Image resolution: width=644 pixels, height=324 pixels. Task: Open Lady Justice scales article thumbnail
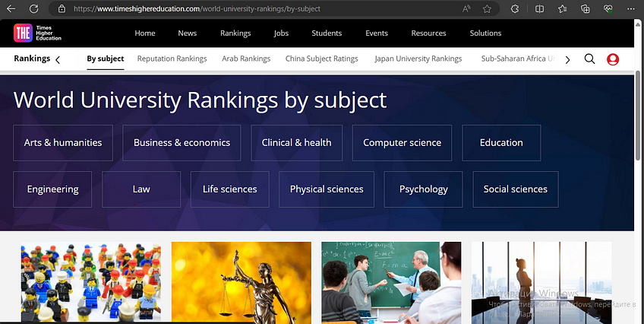(x=241, y=282)
